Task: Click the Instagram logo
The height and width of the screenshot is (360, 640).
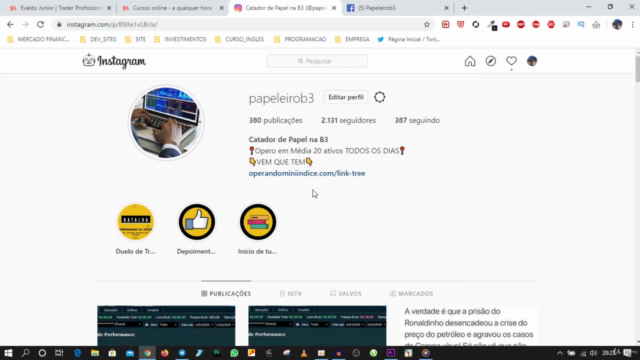Action: 114,61
